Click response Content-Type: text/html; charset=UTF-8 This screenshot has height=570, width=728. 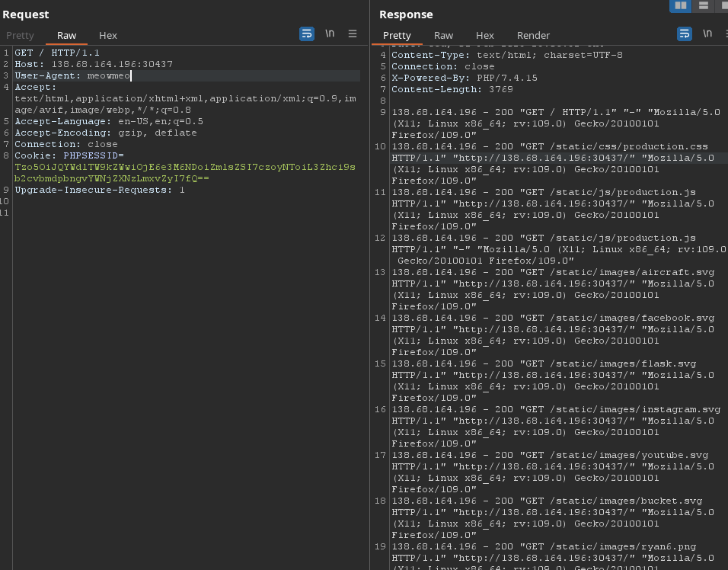[507, 55]
